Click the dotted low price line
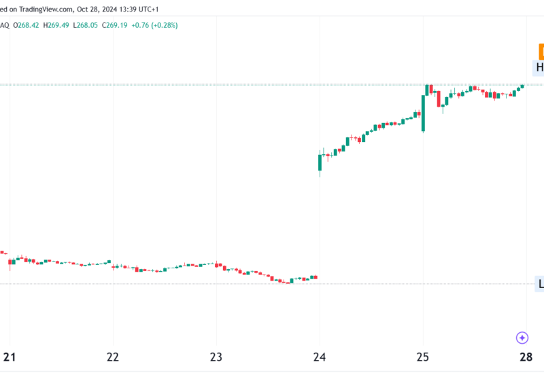Viewport: 544px width, 392px height. coord(267,284)
